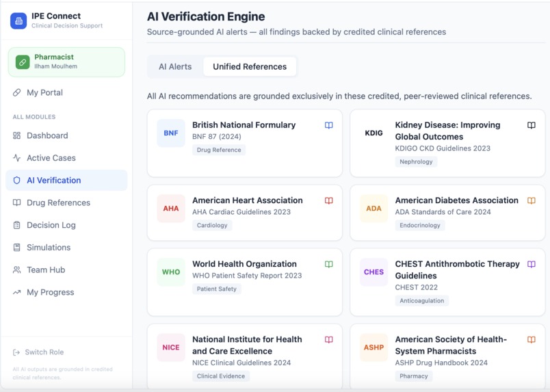Open the Team Hub module
The image size is (550, 392).
(66, 270)
